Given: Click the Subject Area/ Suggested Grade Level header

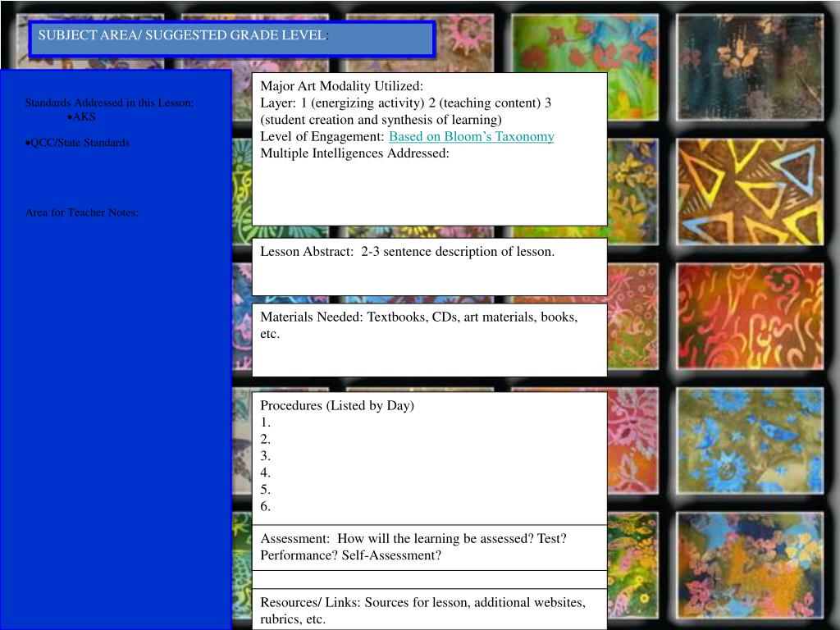Looking at the screenshot, I should 232,39.
